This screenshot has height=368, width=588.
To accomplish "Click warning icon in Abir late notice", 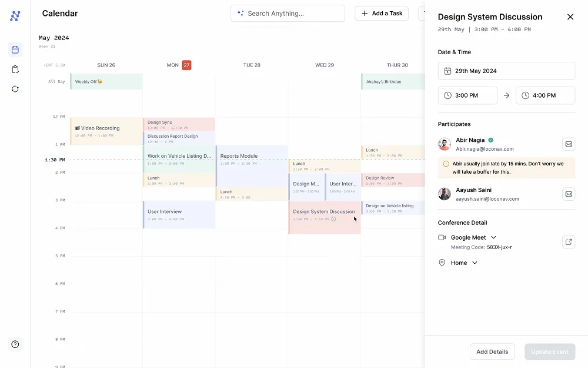I will [446, 164].
